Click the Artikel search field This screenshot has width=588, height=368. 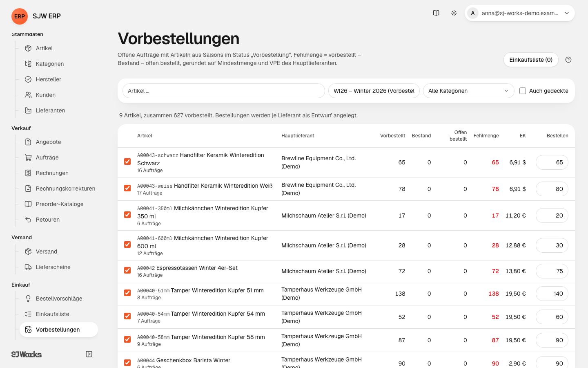tap(224, 91)
